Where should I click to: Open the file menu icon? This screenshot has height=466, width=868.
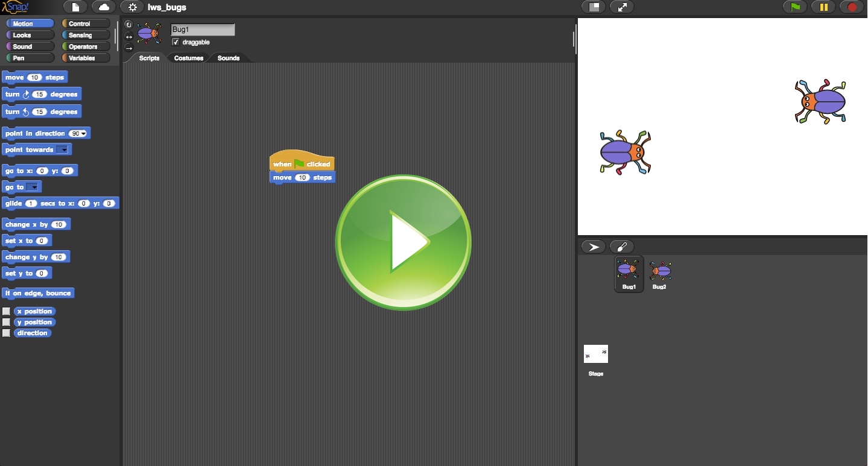point(75,7)
